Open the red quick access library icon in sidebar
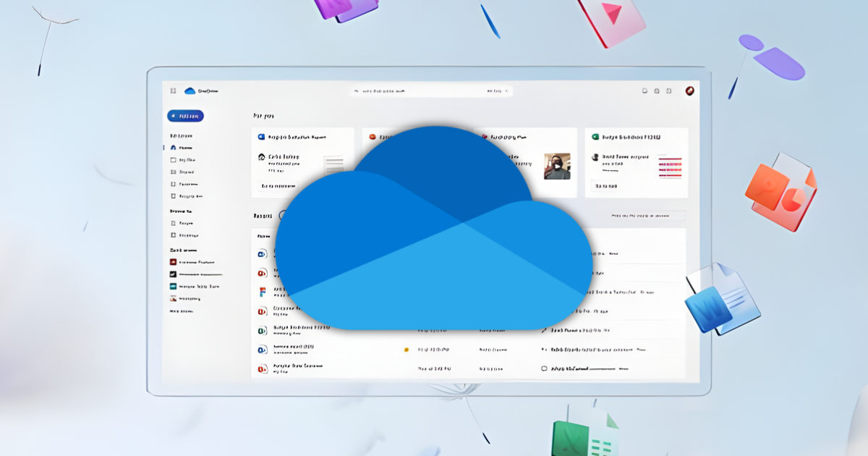868x456 pixels. coord(173,262)
